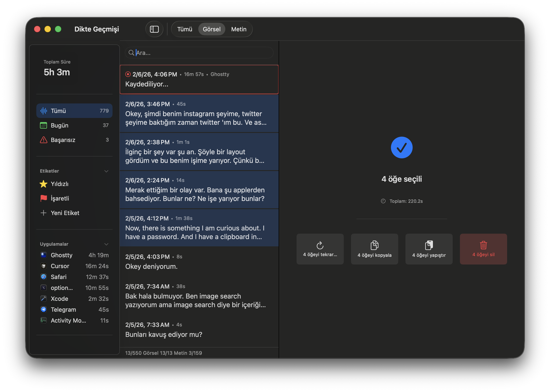The image size is (550, 392).
Task: Click "Yeni Etiket" to add a tag
Action: click(65, 213)
